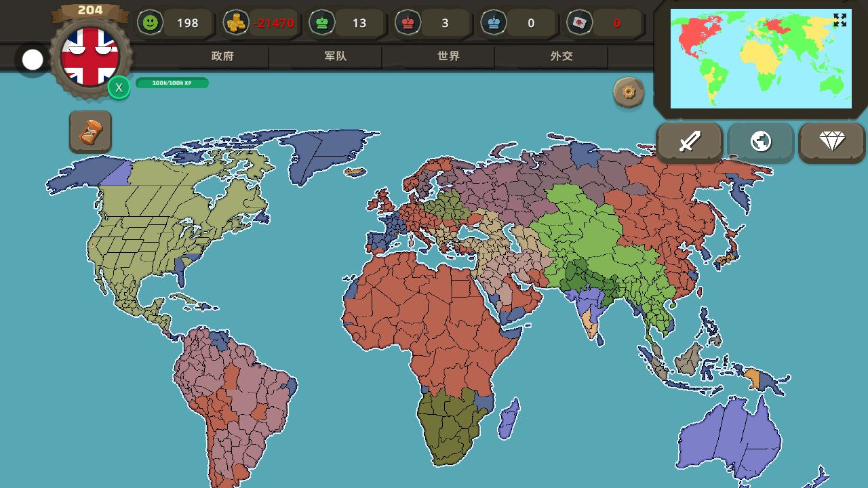Expand the minimap with fullscreen arrows

pos(840,20)
